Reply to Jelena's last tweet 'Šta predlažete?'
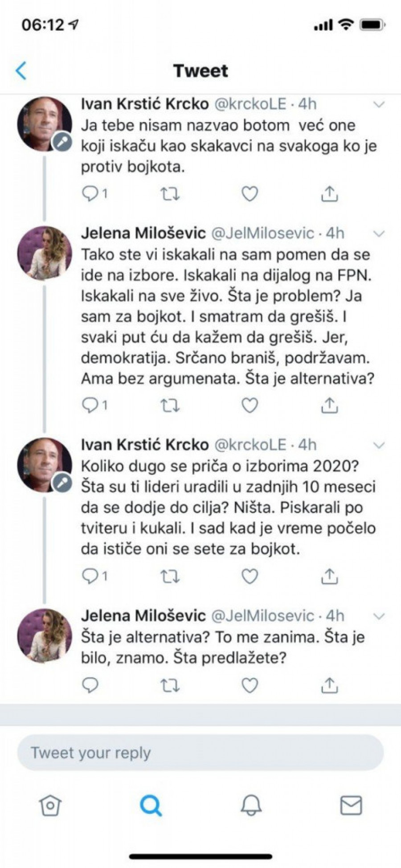This screenshot has height=868, width=401. (x=90, y=685)
